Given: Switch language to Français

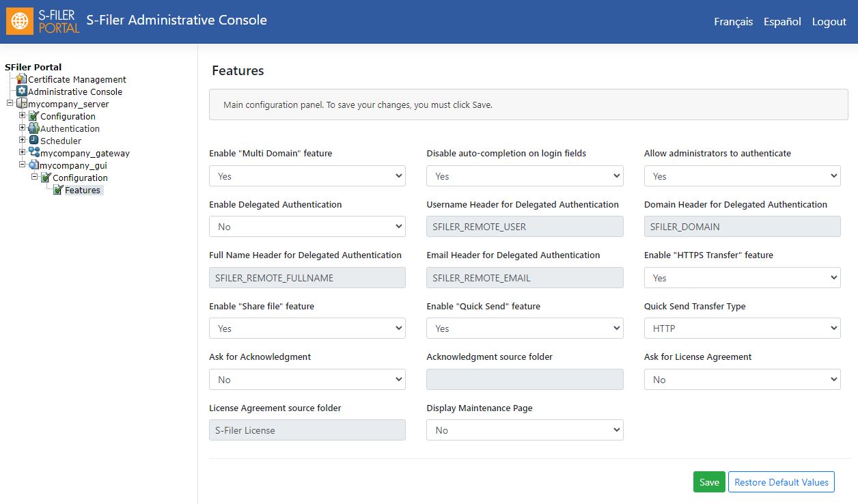Looking at the screenshot, I should tap(734, 22).
